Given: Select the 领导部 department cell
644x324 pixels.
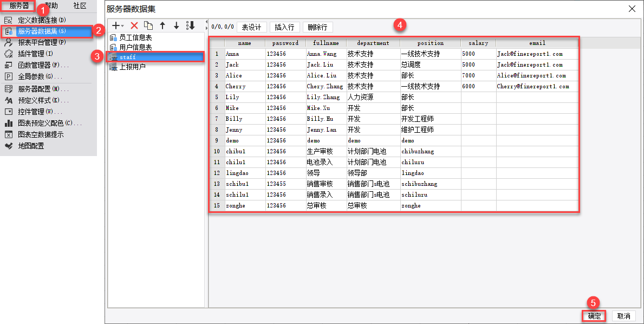Looking at the screenshot, I should pyautogui.click(x=373, y=173).
